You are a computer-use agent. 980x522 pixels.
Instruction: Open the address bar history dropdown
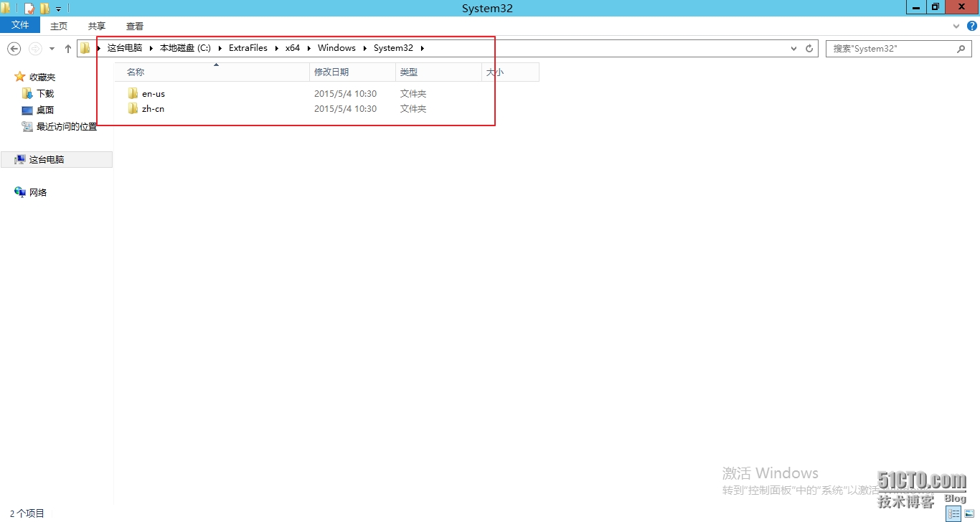tap(793, 49)
